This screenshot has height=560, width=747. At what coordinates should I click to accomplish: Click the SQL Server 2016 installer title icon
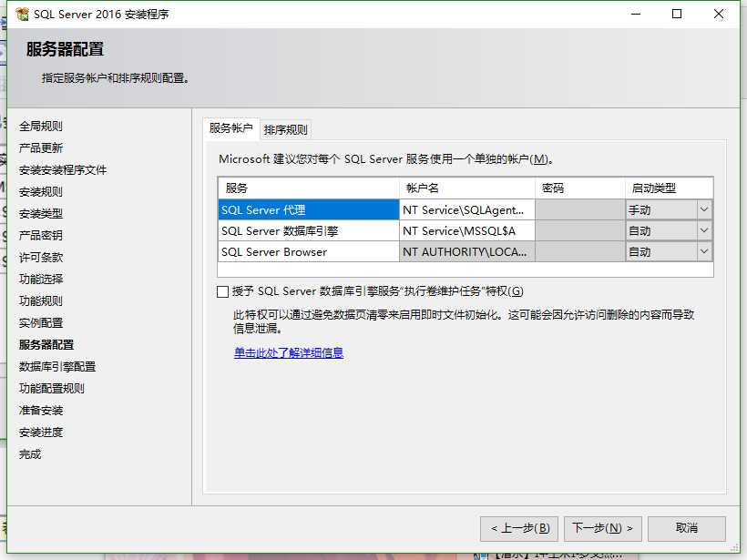pyautogui.click(x=22, y=15)
